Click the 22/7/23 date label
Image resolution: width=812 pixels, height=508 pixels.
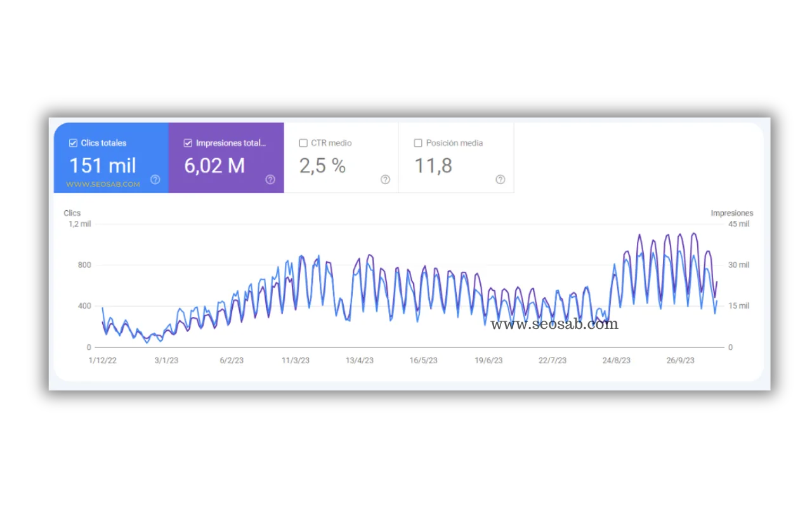(553, 361)
